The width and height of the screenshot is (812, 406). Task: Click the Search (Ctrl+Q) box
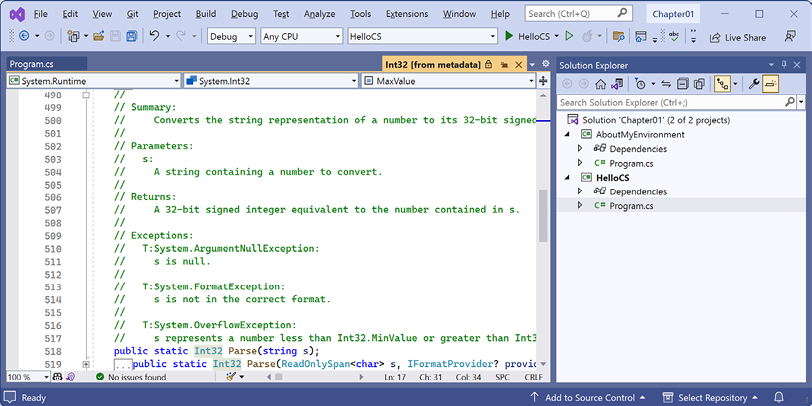(x=578, y=14)
